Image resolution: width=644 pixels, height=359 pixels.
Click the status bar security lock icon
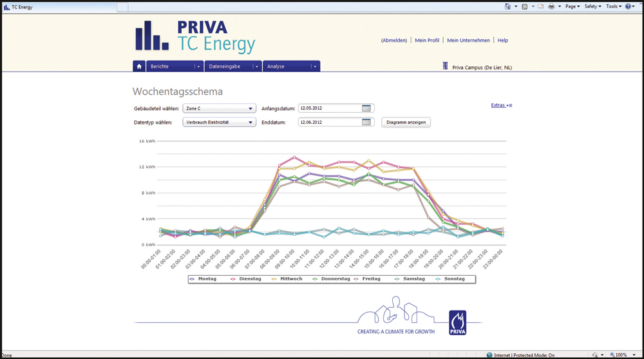pyautogui.click(x=595, y=355)
